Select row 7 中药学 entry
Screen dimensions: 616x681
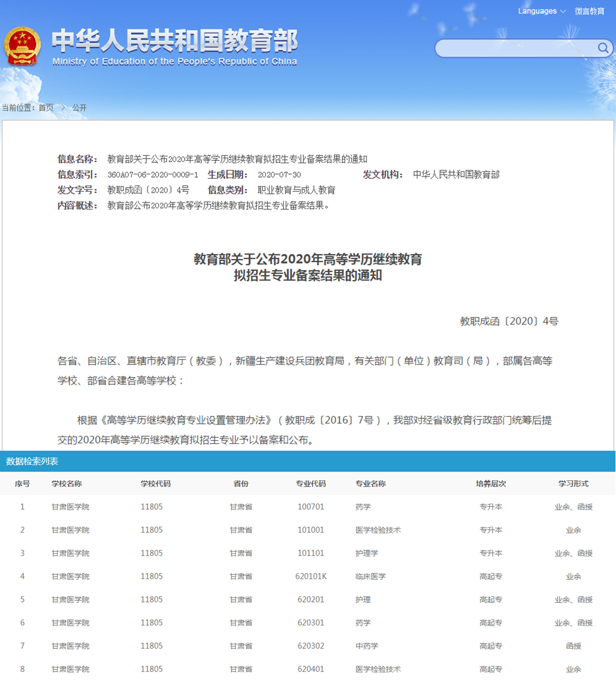(x=367, y=646)
